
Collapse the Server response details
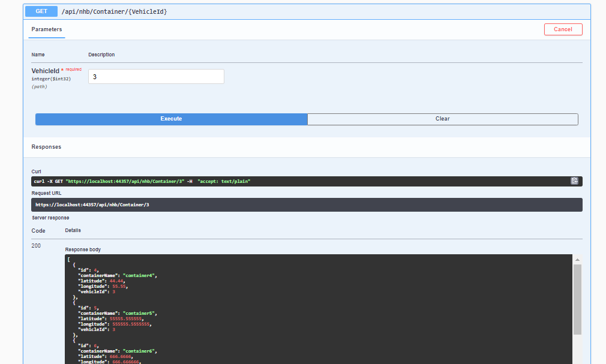[x=51, y=217]
